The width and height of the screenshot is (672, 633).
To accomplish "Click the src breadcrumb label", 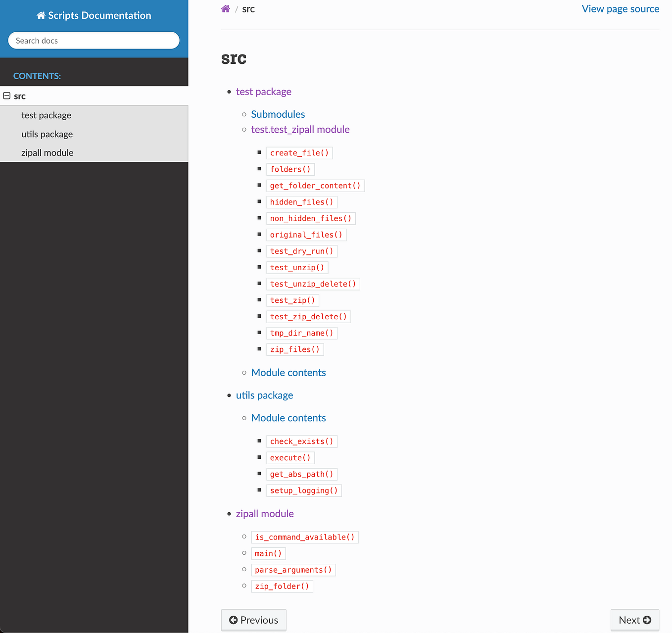I will click(x=248, y=8).
